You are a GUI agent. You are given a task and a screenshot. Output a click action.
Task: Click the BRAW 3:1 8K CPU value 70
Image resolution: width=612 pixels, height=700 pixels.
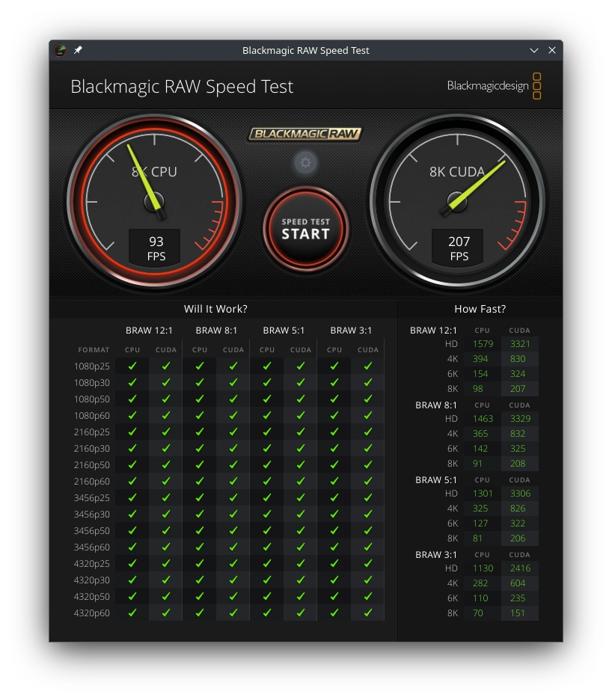click(x=477, y=613)
